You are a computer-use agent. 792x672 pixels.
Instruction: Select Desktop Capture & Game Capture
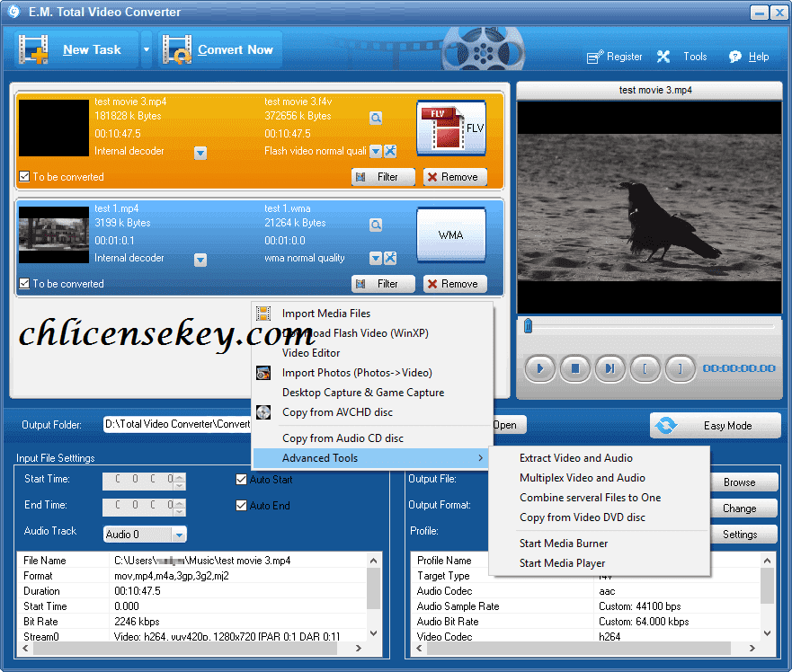click(372, 393)
